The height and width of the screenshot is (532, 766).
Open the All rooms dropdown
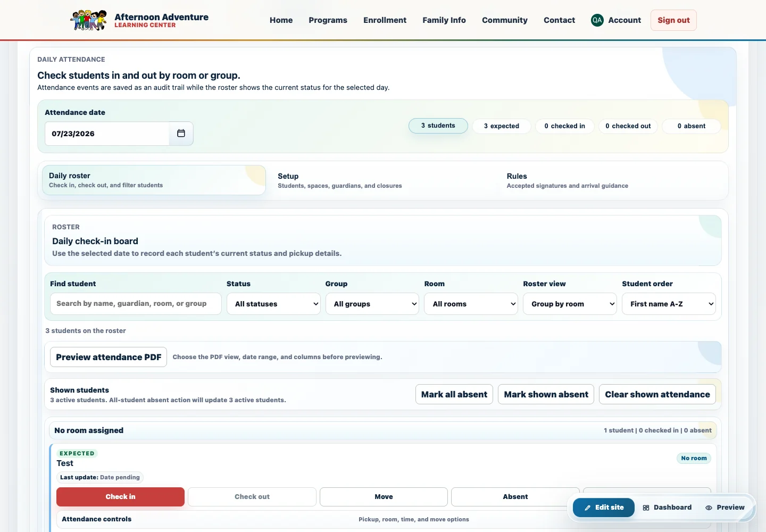point(471,304)
